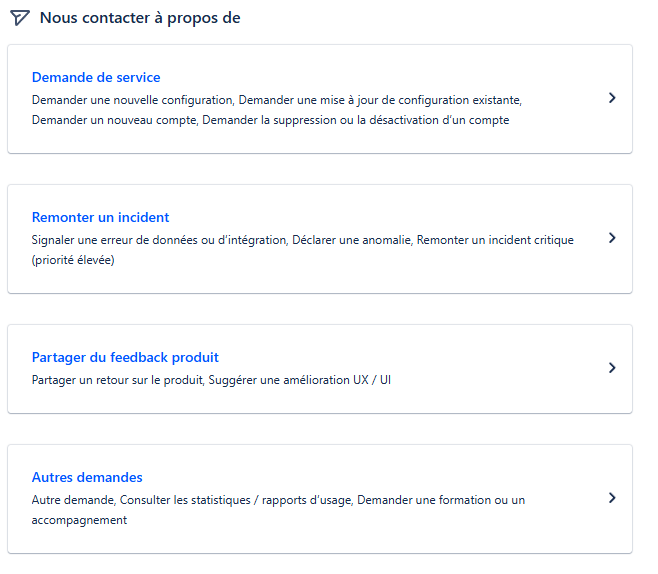
Task: Select "Suggérer une amélioration UX / UI" text
Action: (300, 380)
